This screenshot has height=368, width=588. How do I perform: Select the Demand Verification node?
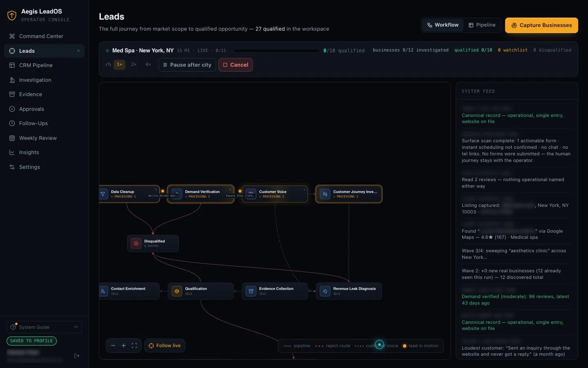coord(200,194)
